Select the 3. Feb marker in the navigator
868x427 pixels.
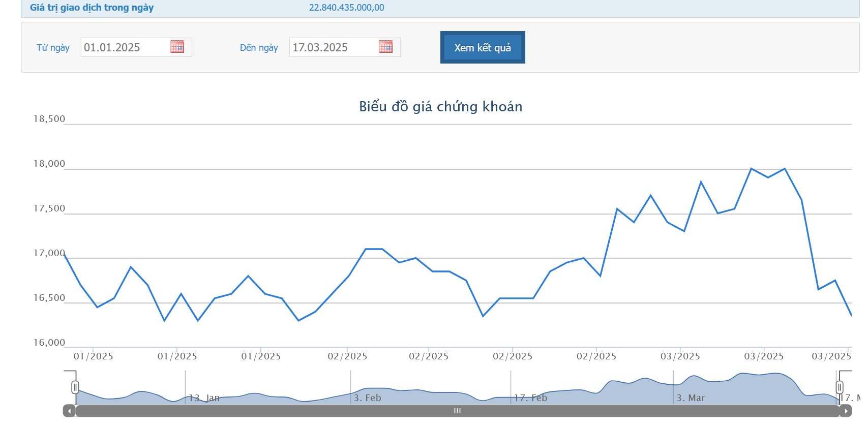[x=367, y=398]
